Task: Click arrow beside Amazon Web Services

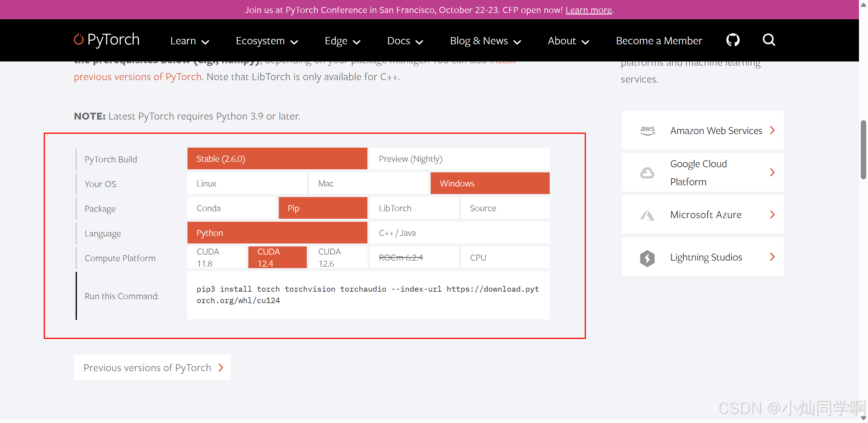Action: pos(772,130)
